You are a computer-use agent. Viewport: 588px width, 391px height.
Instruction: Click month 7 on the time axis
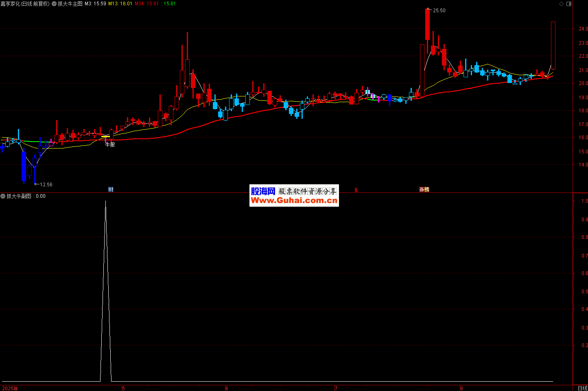336,389
